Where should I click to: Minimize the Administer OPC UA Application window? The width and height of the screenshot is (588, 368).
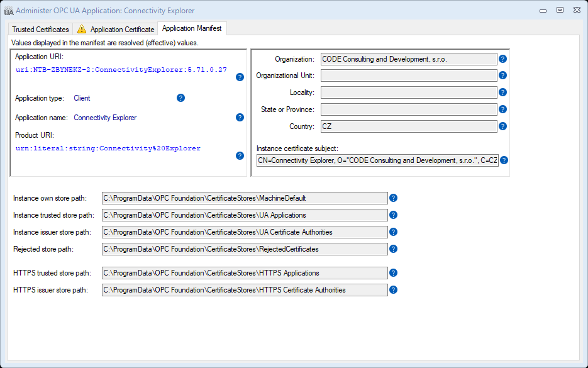[543, 11]
